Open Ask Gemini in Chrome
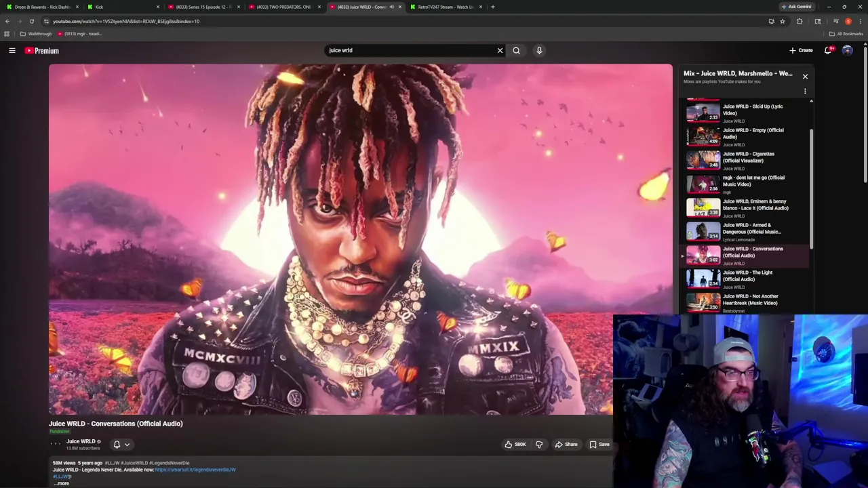The width and height of the screenshot is (868, 488). [796, 7]
